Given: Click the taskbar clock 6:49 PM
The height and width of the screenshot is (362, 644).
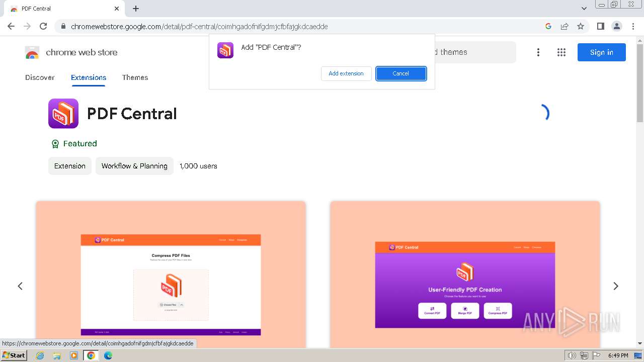Looking at the screenshot, I should coord(618,355).
